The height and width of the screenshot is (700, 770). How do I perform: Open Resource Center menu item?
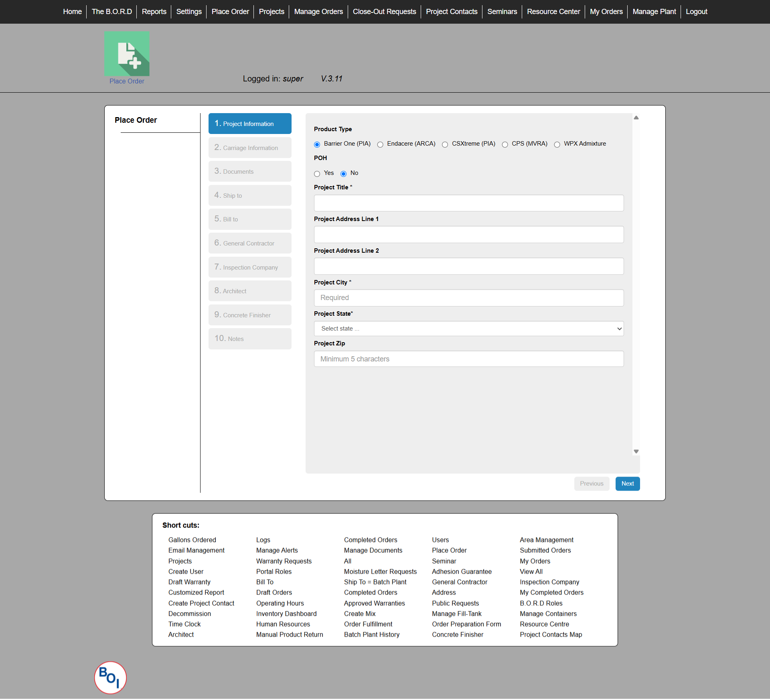553,12
